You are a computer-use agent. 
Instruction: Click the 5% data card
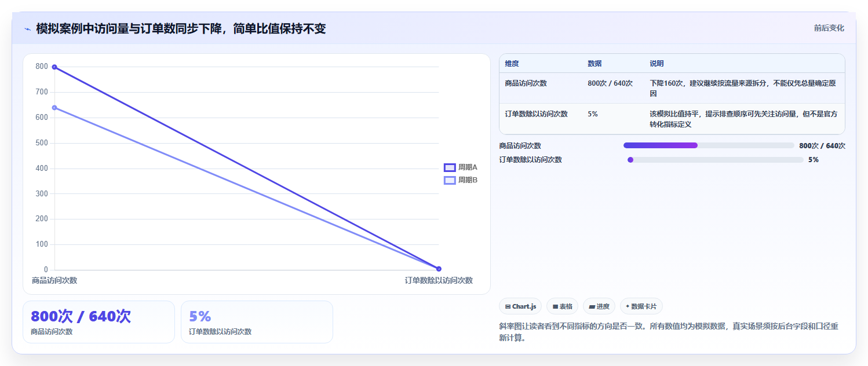[x=257, y=322]
